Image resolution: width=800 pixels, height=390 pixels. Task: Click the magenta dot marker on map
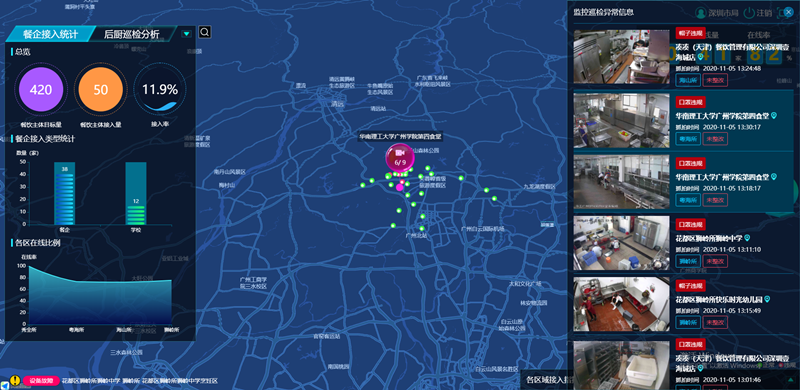click(399, 187)
